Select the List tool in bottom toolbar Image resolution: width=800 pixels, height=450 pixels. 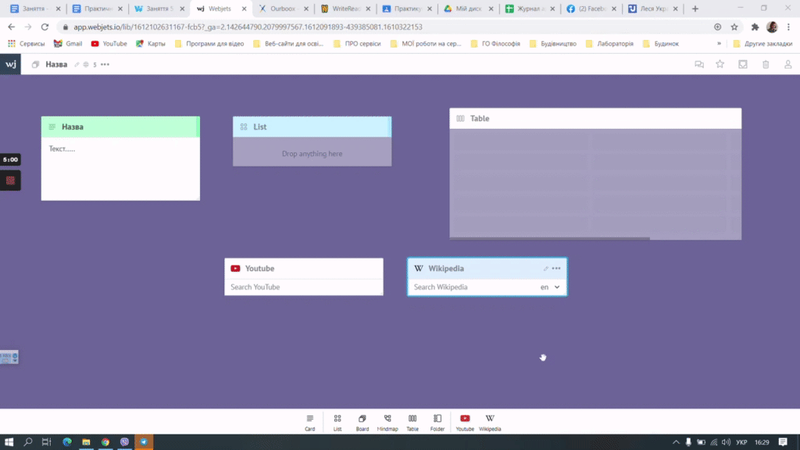(337, 422)
